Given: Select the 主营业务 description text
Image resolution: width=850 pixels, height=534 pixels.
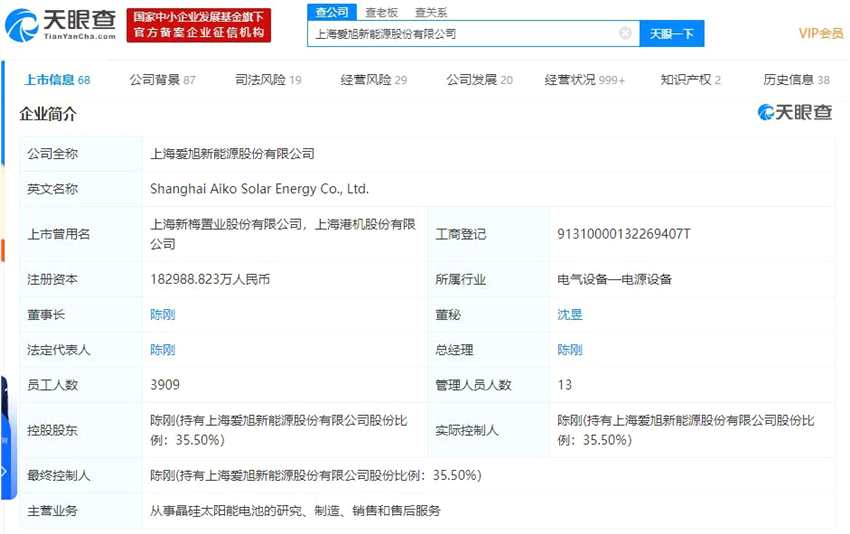Looking at the screenshot, I should 295,511.
